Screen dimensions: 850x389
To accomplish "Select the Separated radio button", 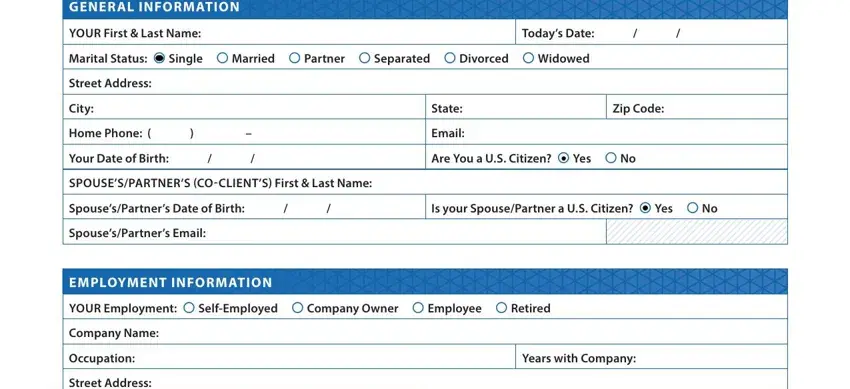I will (x=364, y=58).
